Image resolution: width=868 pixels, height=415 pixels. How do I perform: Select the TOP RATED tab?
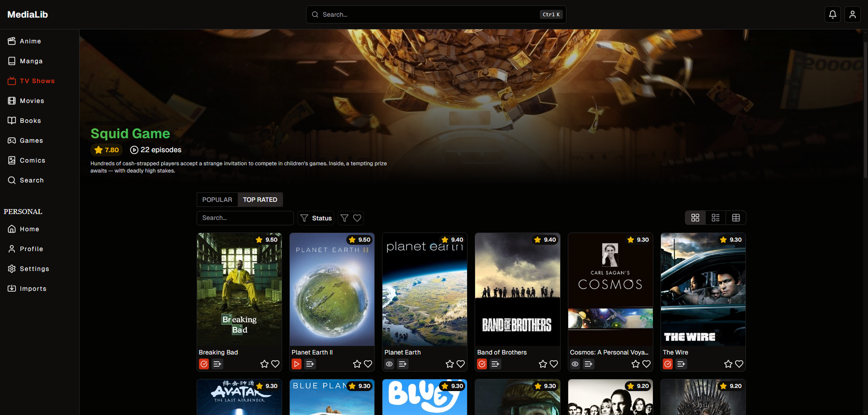tap(260, 200)
